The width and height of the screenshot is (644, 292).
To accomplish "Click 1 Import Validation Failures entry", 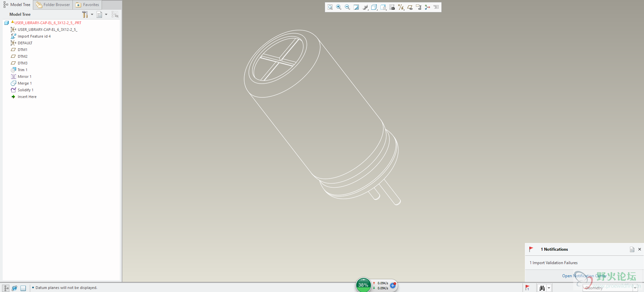I will [553, 263].
